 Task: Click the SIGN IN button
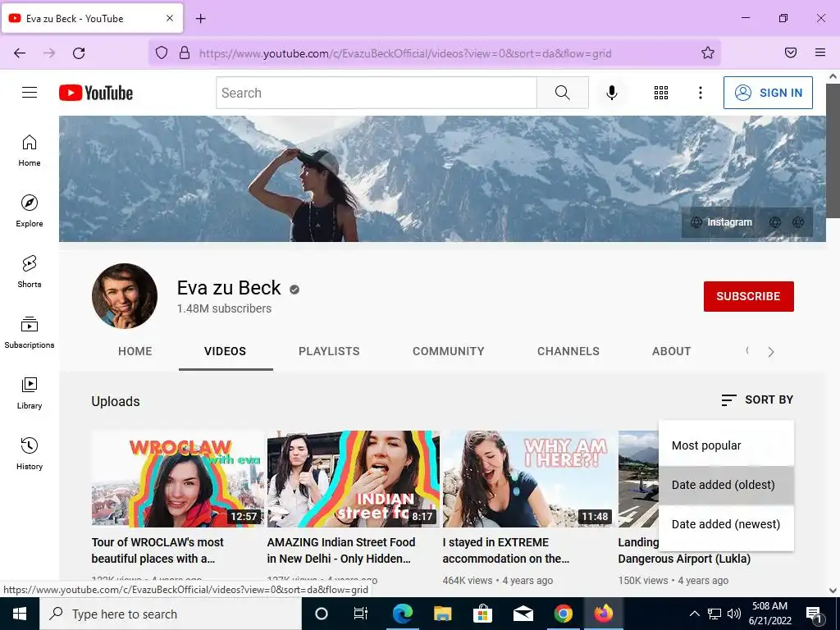[768, 93]
